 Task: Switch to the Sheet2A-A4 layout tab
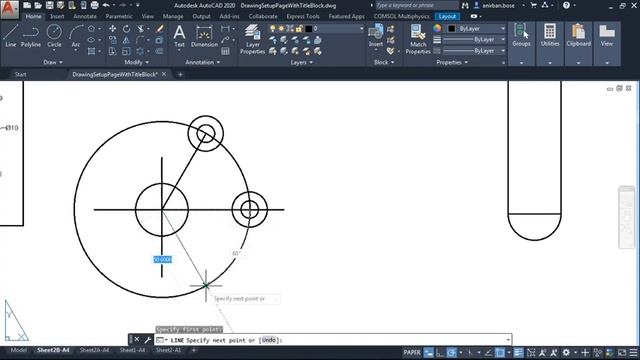click(94, 350)
